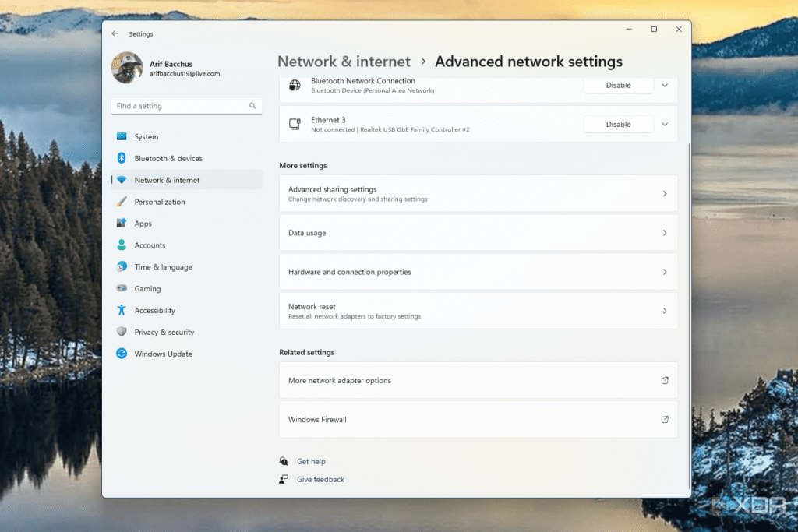Select Personalization in sidebar
Image resolution: width=798 pixels, height=532 pixels.
coord(187,202)
